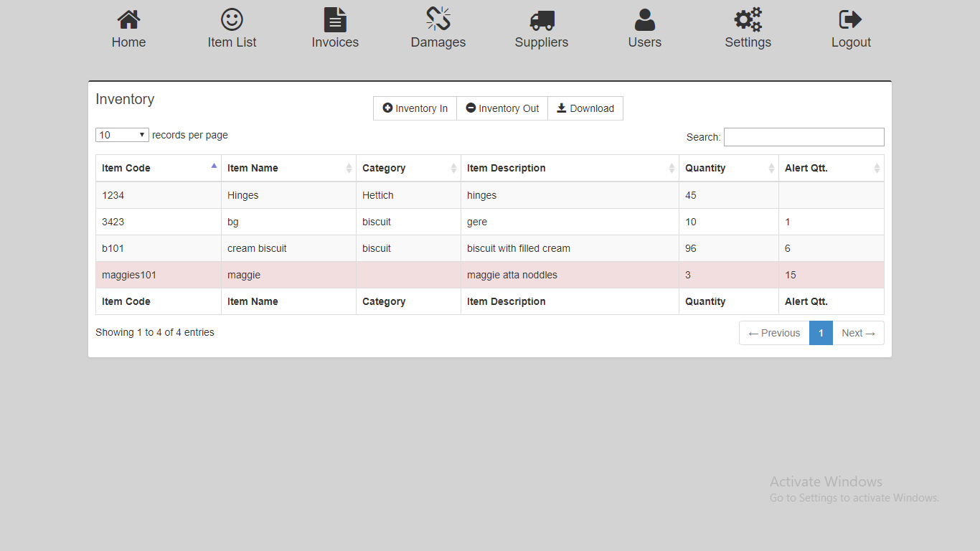Click the Inventory In button
Image resolution: width=980 pixels, height=551 pixels.
[x=415, y=108]
